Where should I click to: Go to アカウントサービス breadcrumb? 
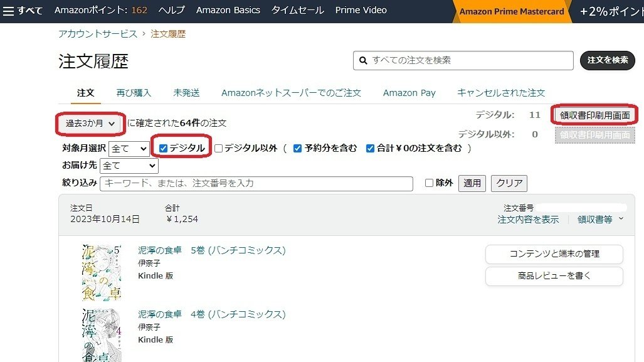(x=98, y=34)
